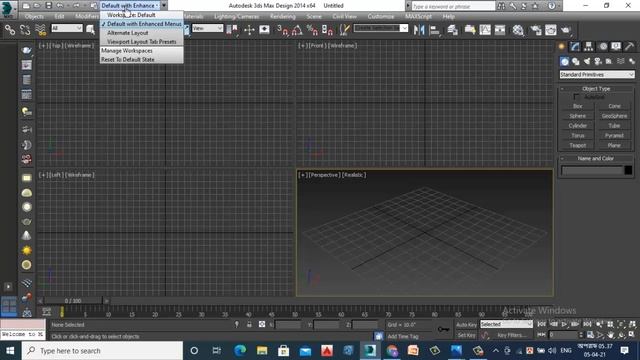640x360 pixels.
Task: Open Key Filters button
Action: 511,335
